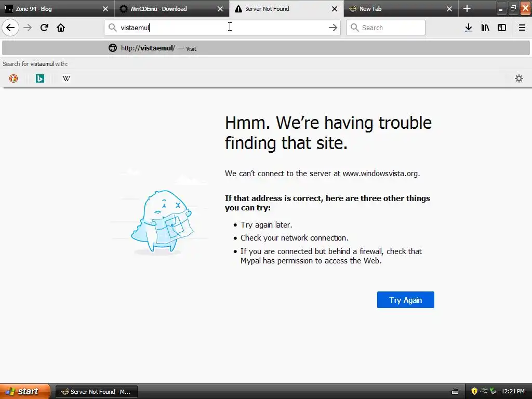The height and width of the screenshot is (399, 532).
Task: Open the Windows Start menu
Action: coord(25,391)
